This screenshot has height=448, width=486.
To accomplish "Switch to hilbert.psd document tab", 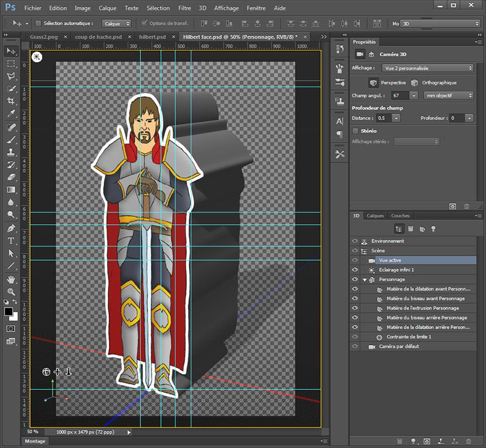I will click(x=152, y=37).
